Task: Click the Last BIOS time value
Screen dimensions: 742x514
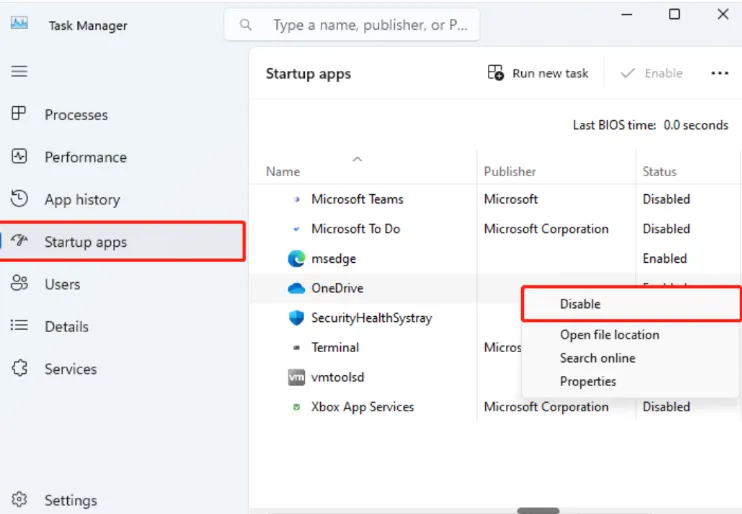Action: (696, 125)
